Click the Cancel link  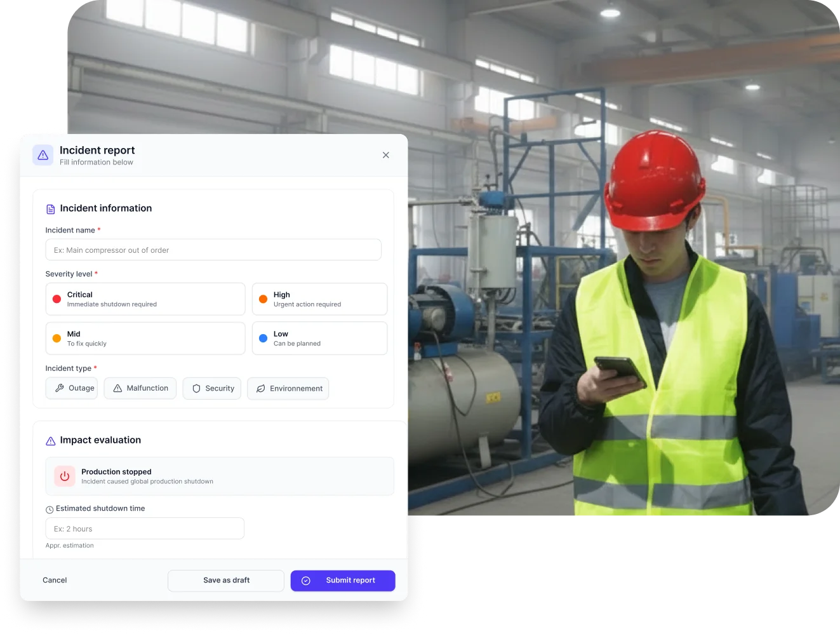[x=55, y=581]
